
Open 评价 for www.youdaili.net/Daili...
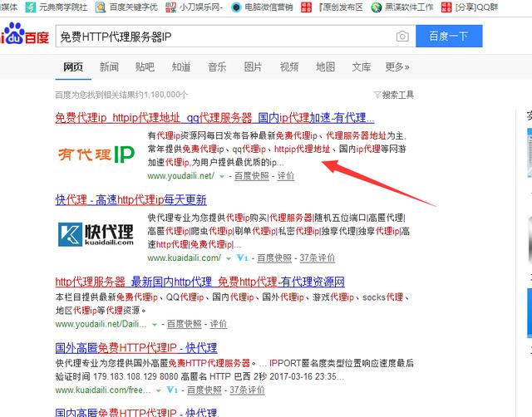click(218, 324)
